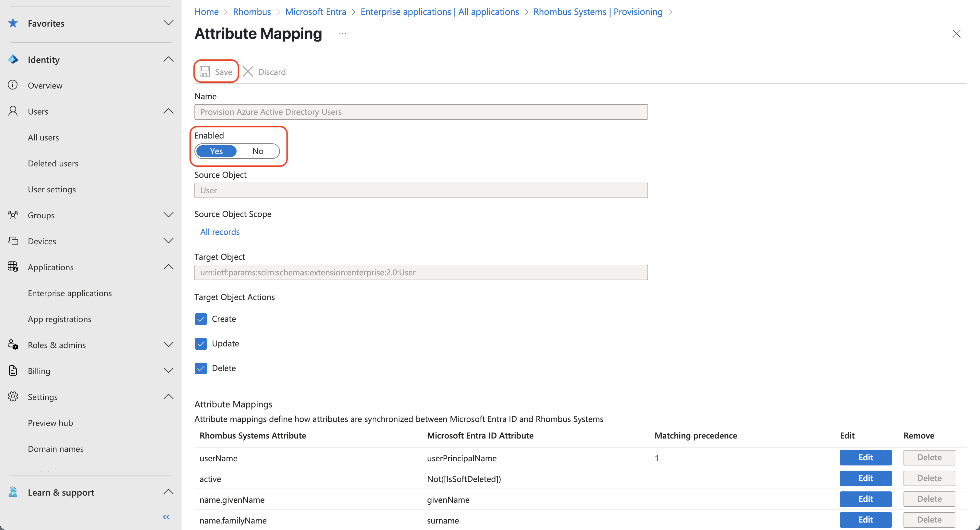Screen dimensions: 980x530
Task: Go to Enterprise applications | All applications breadcrumb
Action: (x=439, y=12)
